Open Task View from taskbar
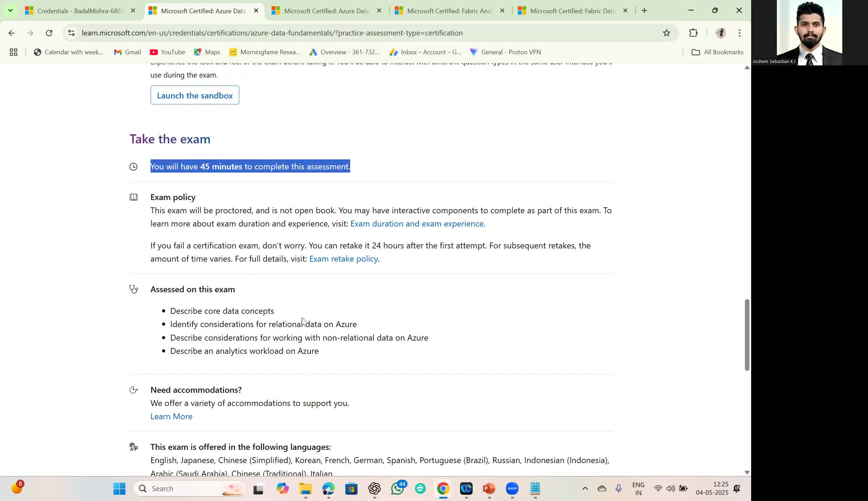The height and width of the screenshot is (501, 868). click(258, 489)
